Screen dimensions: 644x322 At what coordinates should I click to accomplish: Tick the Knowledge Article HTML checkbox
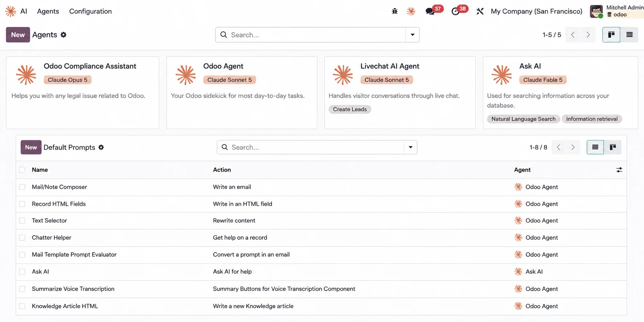coord(22,306)
